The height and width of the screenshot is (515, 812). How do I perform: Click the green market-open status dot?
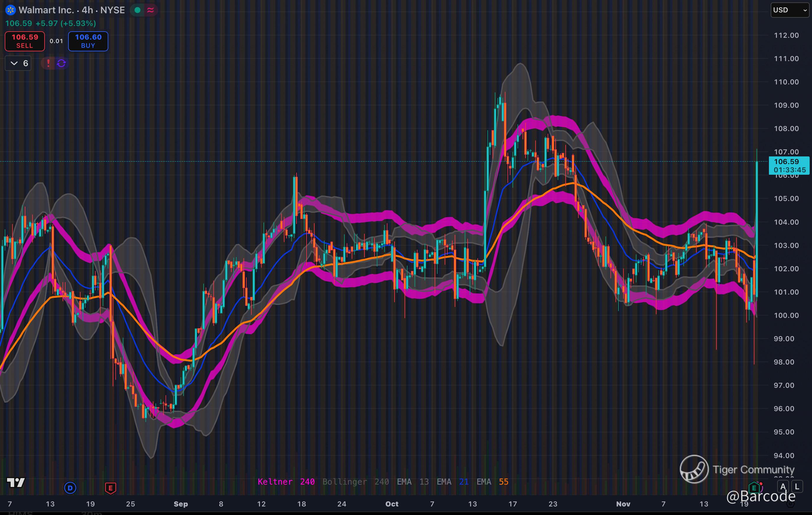(137, 10)
